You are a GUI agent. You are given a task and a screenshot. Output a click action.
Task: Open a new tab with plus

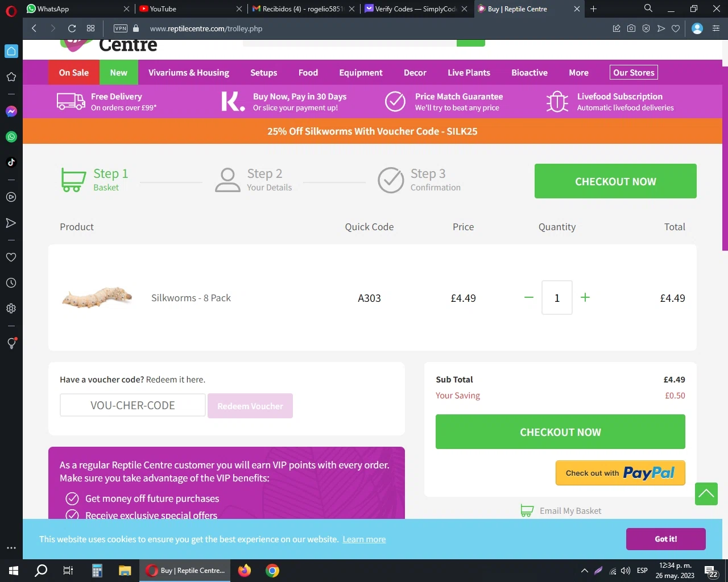click(x=593, y=9)
